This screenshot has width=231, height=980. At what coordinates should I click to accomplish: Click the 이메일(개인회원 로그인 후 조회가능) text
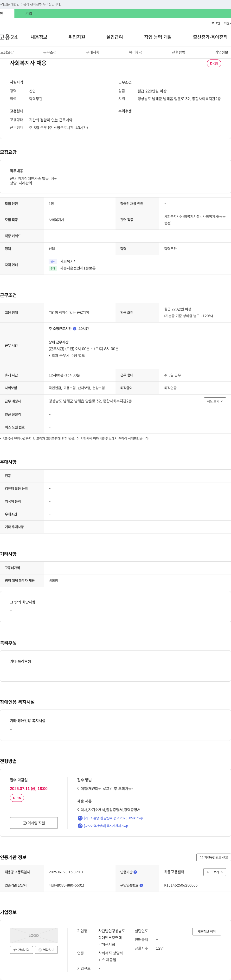(105, 789)
